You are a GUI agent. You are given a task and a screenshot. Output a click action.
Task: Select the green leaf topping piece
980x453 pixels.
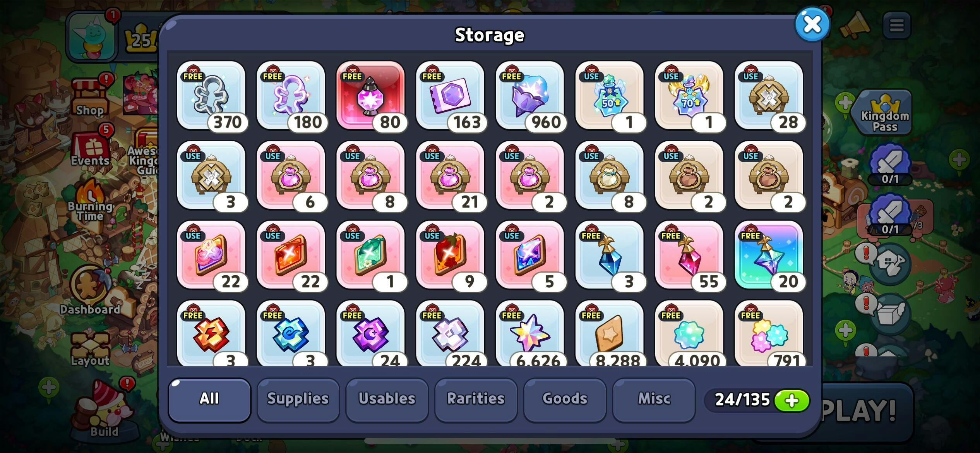pos(371,255)
